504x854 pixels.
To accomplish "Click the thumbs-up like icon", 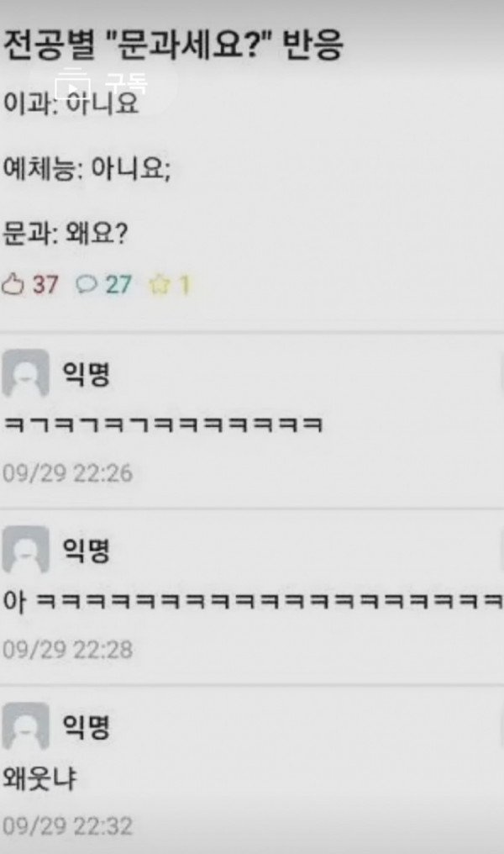I will coord(13,285).
